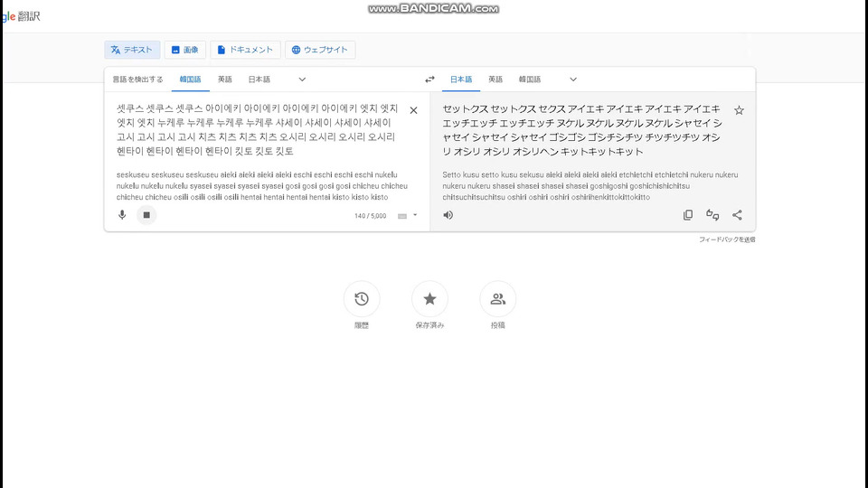Select 言語を検出する source option

137,80
